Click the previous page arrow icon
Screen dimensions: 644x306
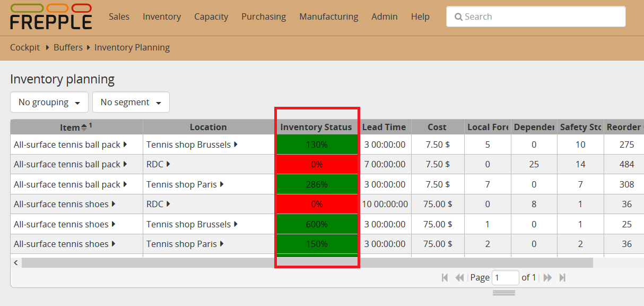click(x=459, y=277)
